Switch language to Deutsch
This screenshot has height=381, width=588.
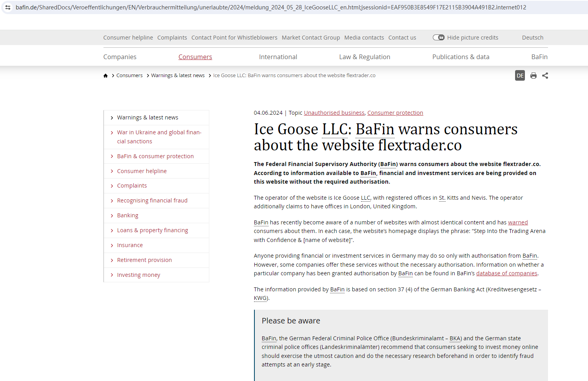pyautogui.click(x=533, y=38)
